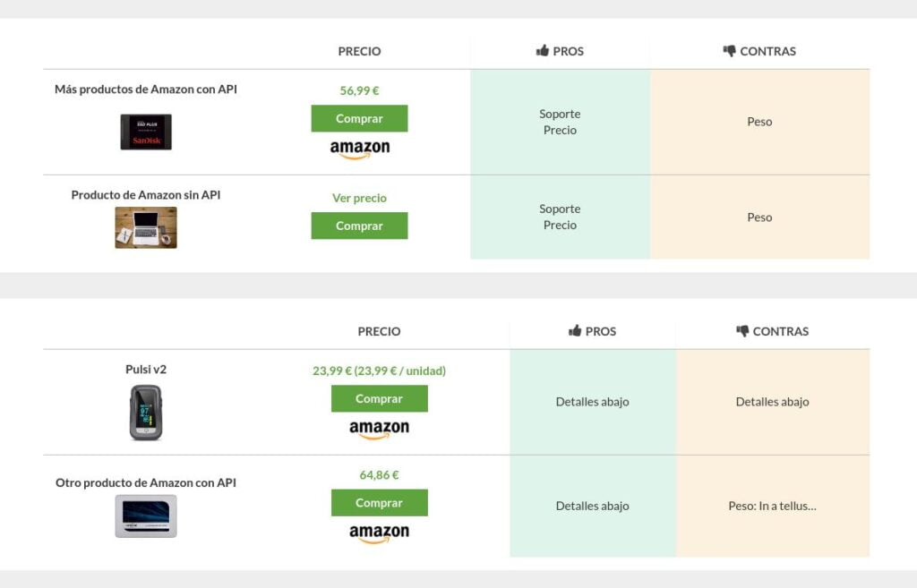Click the thumbs-down CONTRAS icon in first table

coord(729,51)
